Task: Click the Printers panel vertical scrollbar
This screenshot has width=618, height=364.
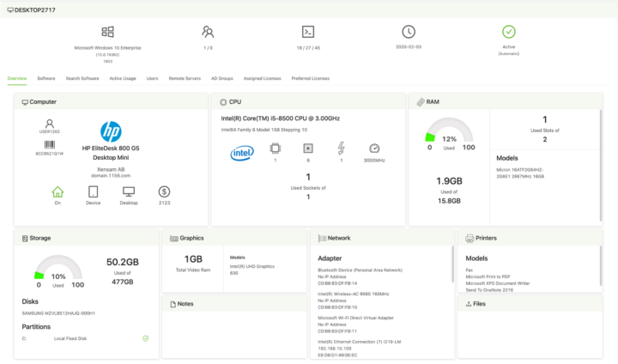Action: [x=601, y=265]
